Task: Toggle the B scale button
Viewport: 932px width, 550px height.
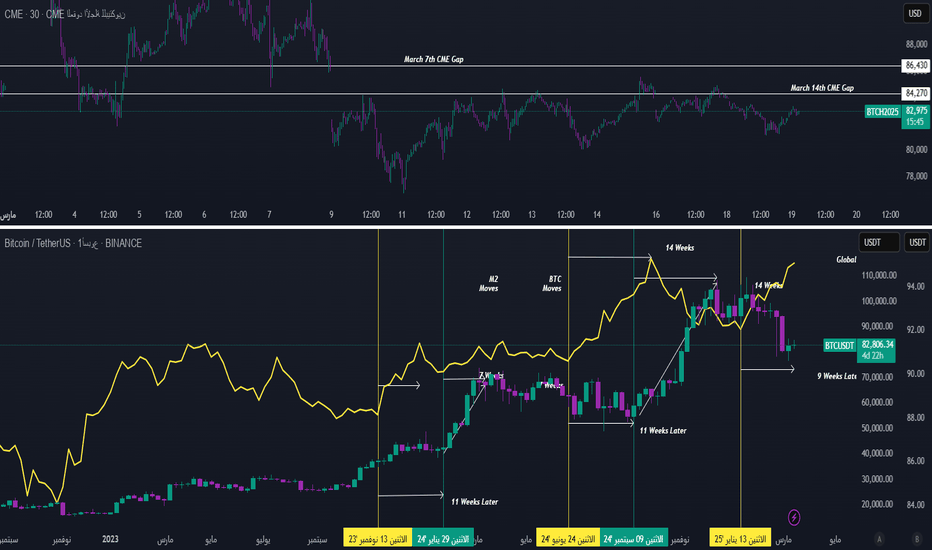Action: coord(916,539)
